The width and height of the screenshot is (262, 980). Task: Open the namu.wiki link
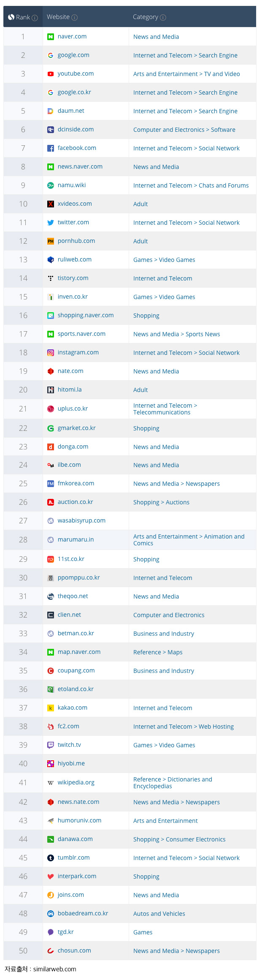pyautogui.click(x=72, y=185)
